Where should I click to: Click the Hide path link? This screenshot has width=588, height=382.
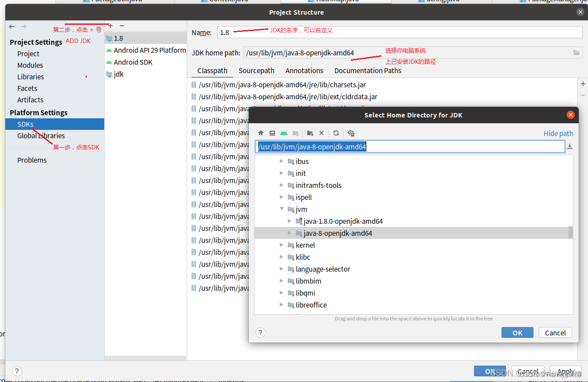558,133
